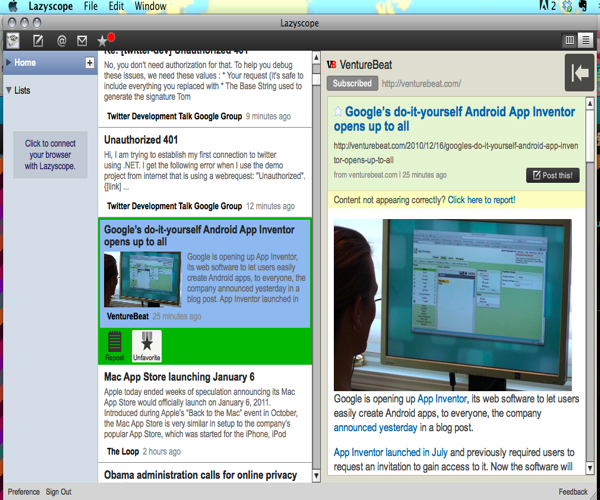
Task: Open the Lazyscope menu
Action: (51, 7)
